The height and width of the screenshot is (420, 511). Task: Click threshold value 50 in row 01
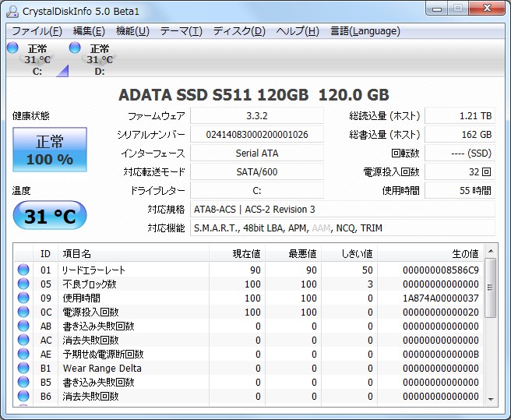click(368, 270)
